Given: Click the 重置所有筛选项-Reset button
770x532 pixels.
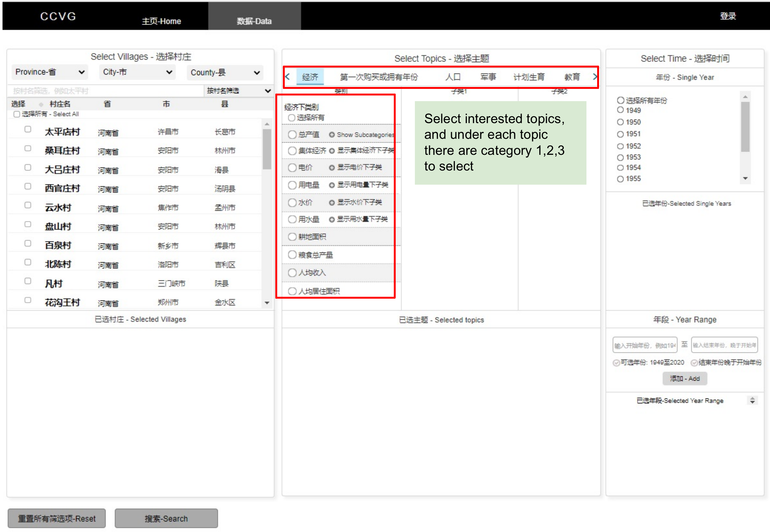Looking at the screenshot, I should (57, 518).
